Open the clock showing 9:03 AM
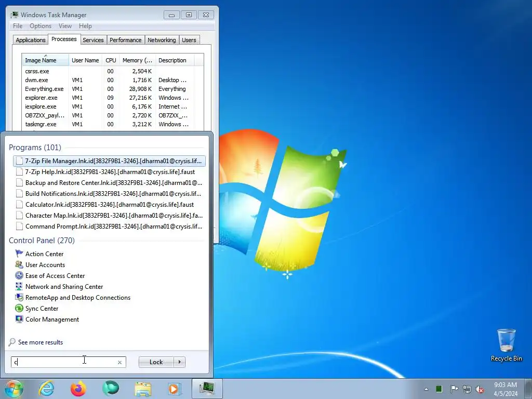 pyautogui.click(x=506, y=389)
